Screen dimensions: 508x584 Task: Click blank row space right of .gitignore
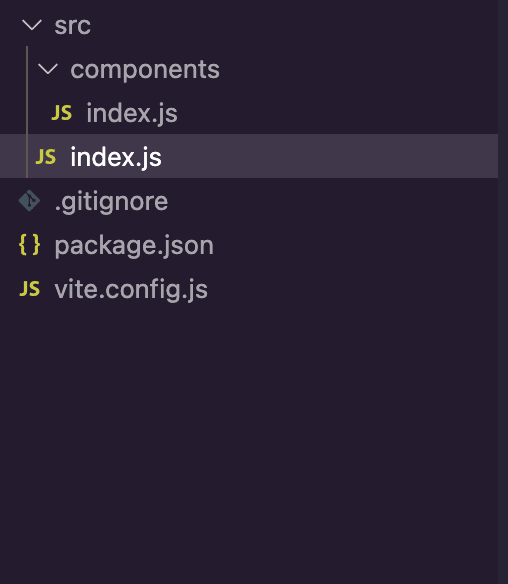tap(333, 201)
